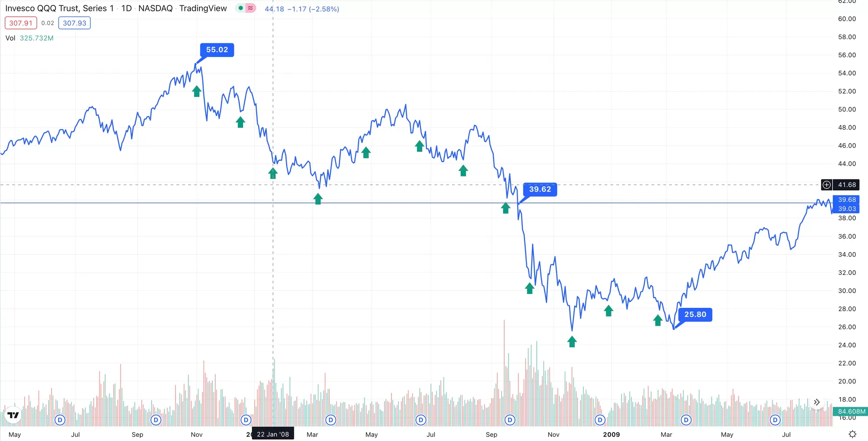The height and width of the screenshot is (441, 868).
Task: Click D marker left of 22 Jan '08 label
Action: 246,420
